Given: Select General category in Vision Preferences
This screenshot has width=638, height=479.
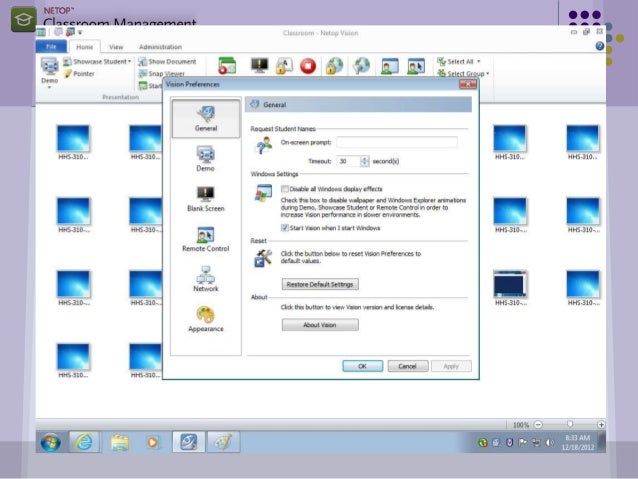Looking at the screenshot, I should 206,118.
